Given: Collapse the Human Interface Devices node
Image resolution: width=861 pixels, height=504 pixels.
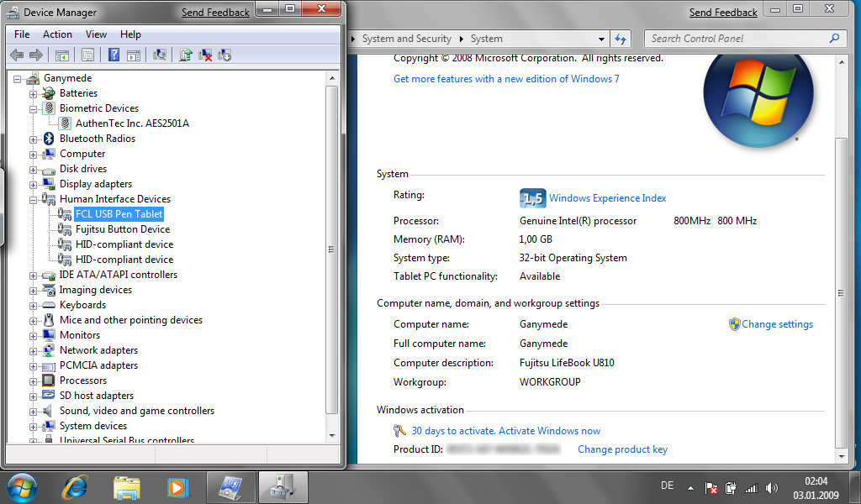Looking at the screenshot, I should coord(34,200).
